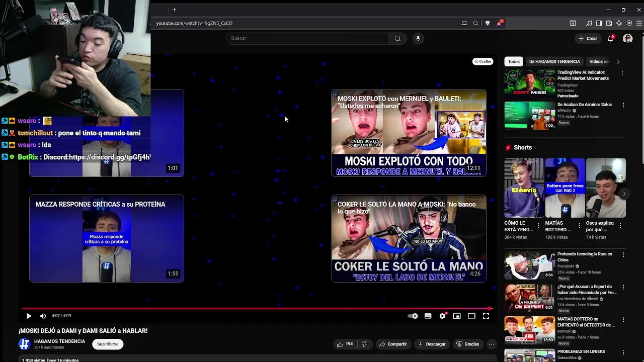Show next Shorts with arrow

click(624, 194)
